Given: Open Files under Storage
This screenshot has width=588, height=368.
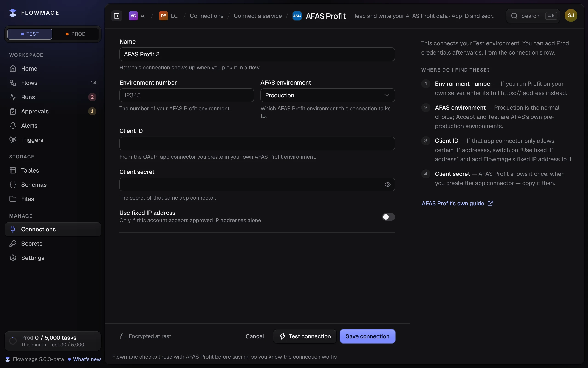Looking at the screenshot, I should [53, 199].
